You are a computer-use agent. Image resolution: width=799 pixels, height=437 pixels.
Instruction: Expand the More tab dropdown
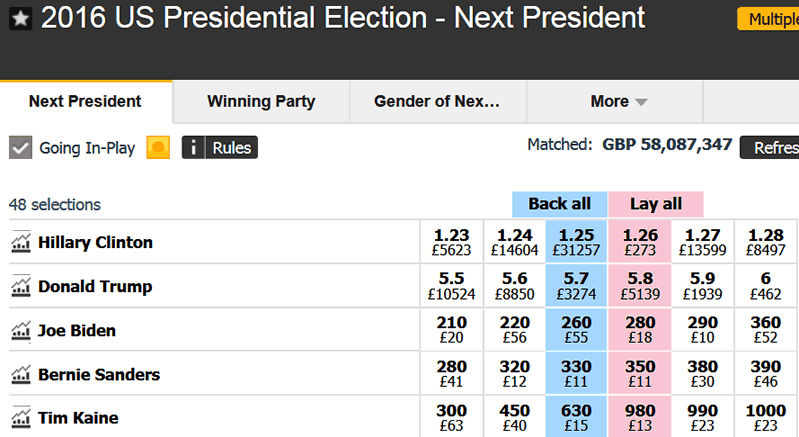619,101
